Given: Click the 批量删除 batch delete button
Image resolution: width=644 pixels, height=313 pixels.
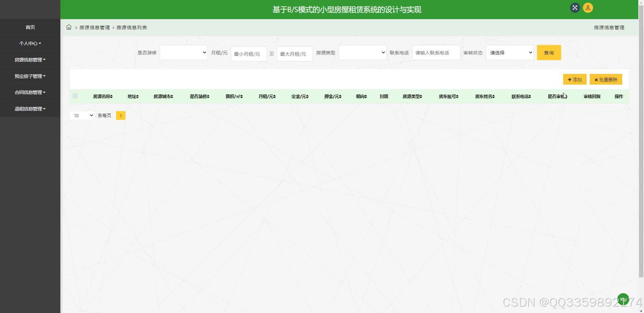Looking at the screenshot, I should pos(606,80).
